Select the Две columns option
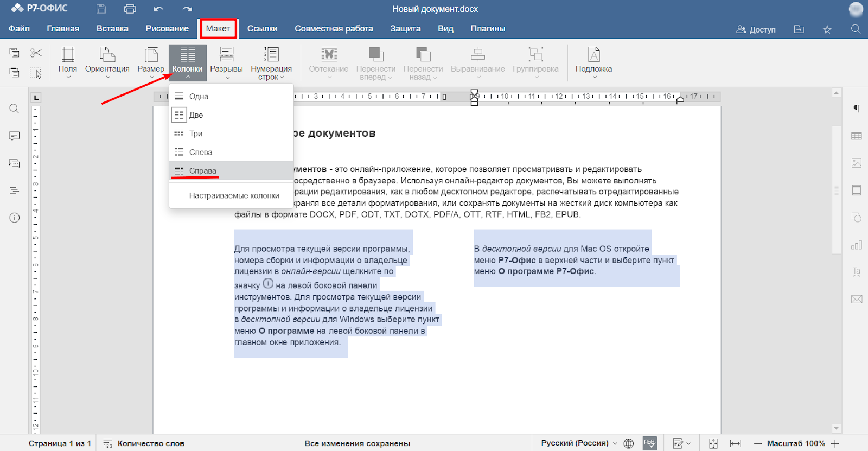Screen dimensions: 868x451 pos(232,115)
